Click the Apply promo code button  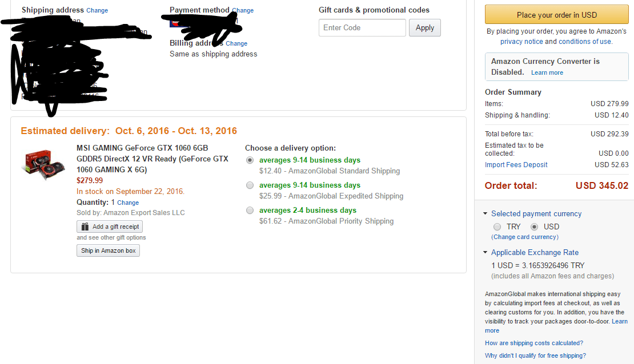point(424,27)
